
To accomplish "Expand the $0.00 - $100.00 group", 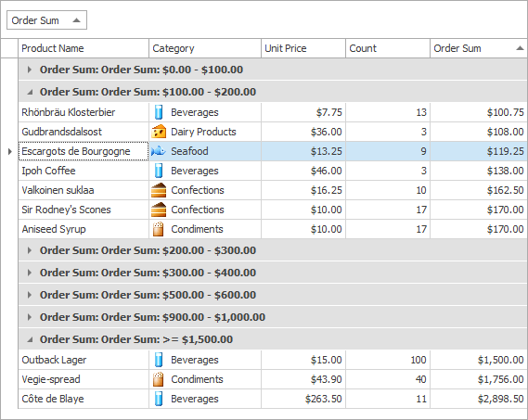I will [x=30, y=70].
